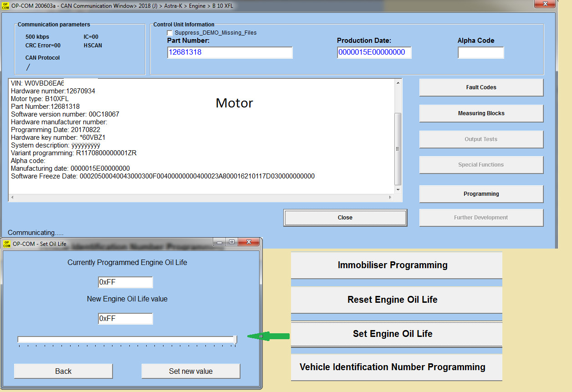Click the Output Tests button

481,139
